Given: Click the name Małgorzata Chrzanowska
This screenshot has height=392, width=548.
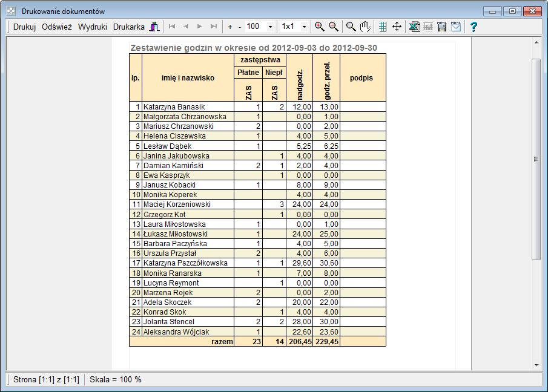Looking at the screenshot, I should 185,117.
